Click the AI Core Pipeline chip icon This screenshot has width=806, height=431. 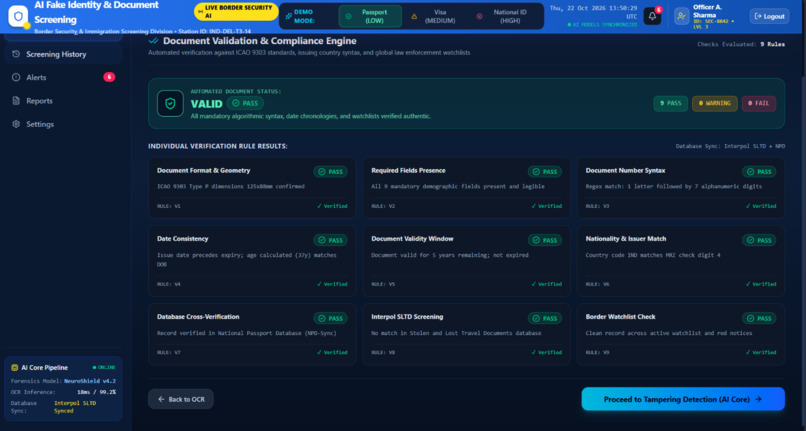click(14, 368)
